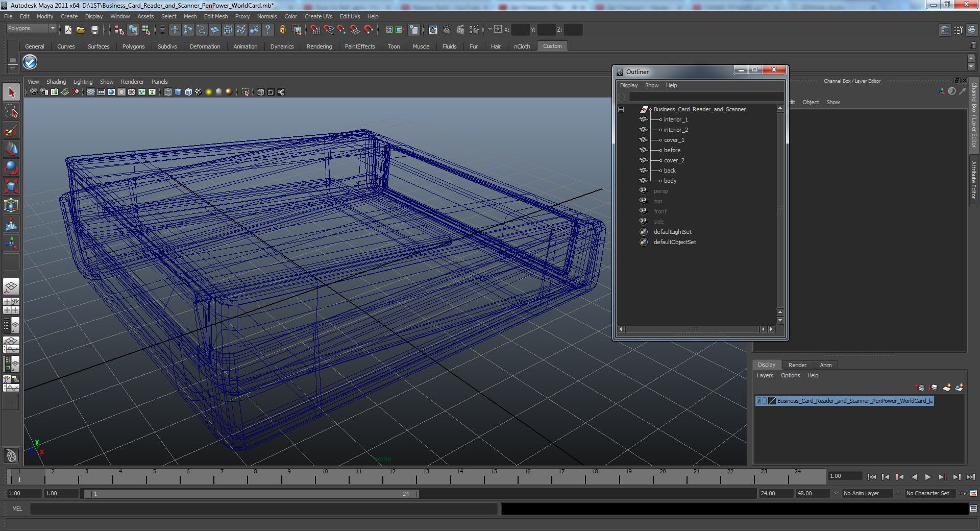Click the yellow Use All Lights sphere icon

(208, 92)
